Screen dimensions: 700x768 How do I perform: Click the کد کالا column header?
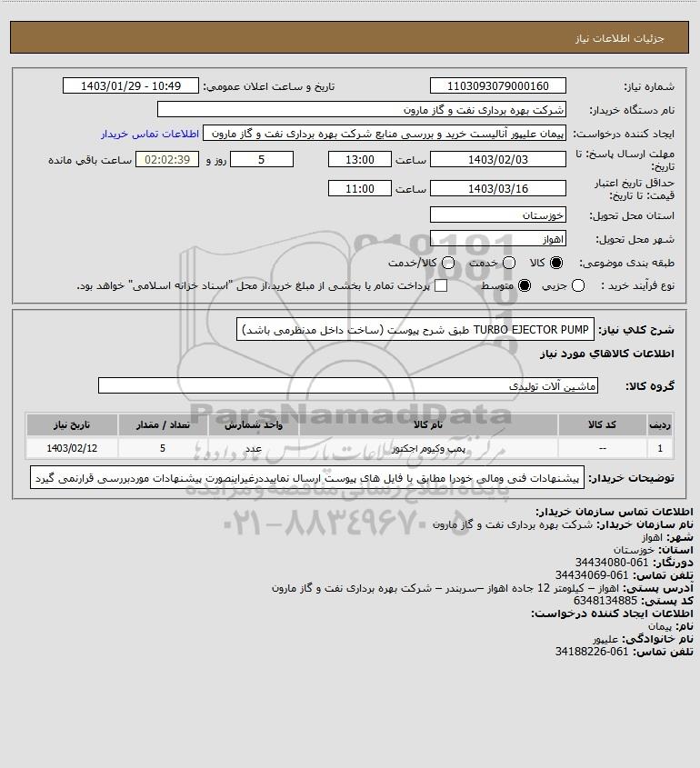[x=602, y=424]
